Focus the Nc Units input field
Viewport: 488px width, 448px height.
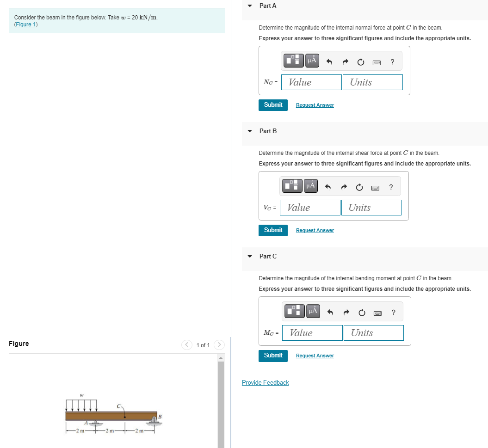click(x=372, y=82)
